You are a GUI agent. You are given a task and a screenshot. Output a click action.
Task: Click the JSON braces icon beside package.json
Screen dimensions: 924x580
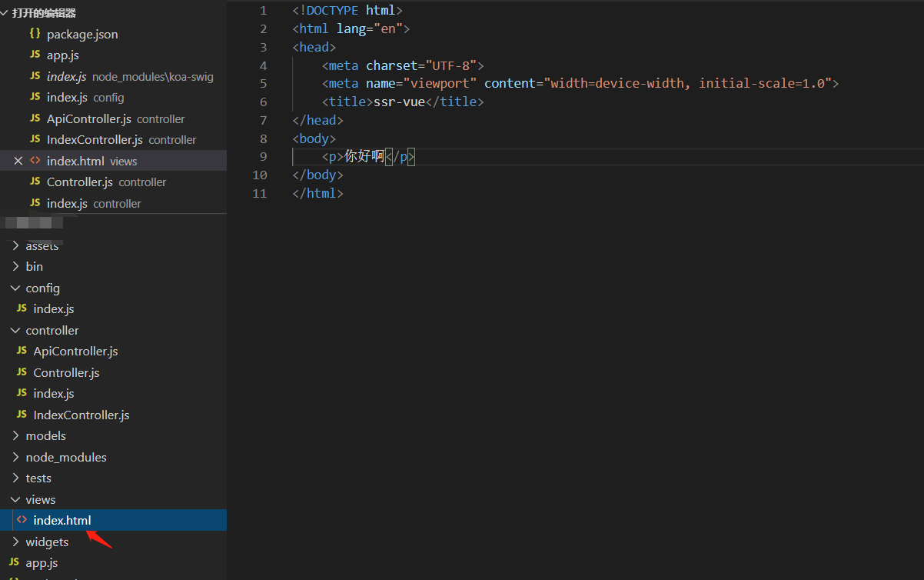pyautogui.click(x=35, y=34)
